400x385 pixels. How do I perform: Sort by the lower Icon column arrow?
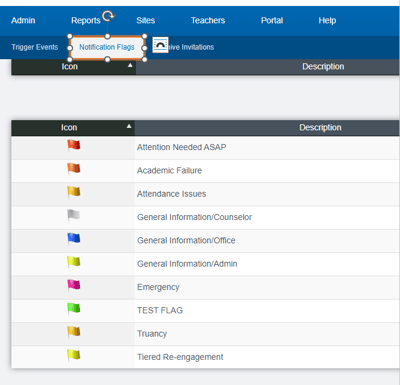[x=129, y=126]
